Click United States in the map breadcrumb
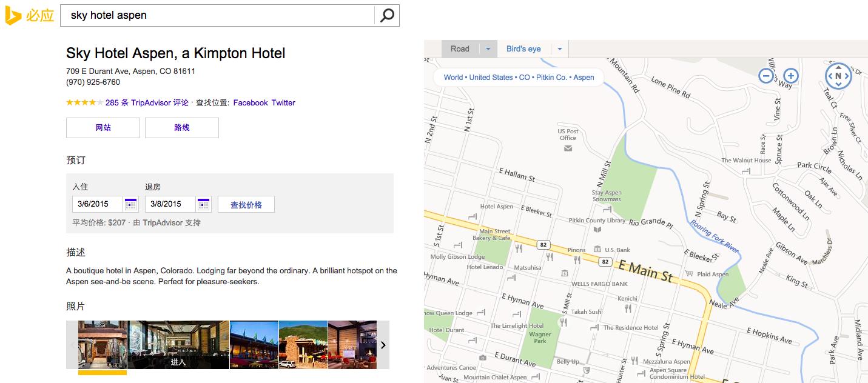 (x=491, y=77)
